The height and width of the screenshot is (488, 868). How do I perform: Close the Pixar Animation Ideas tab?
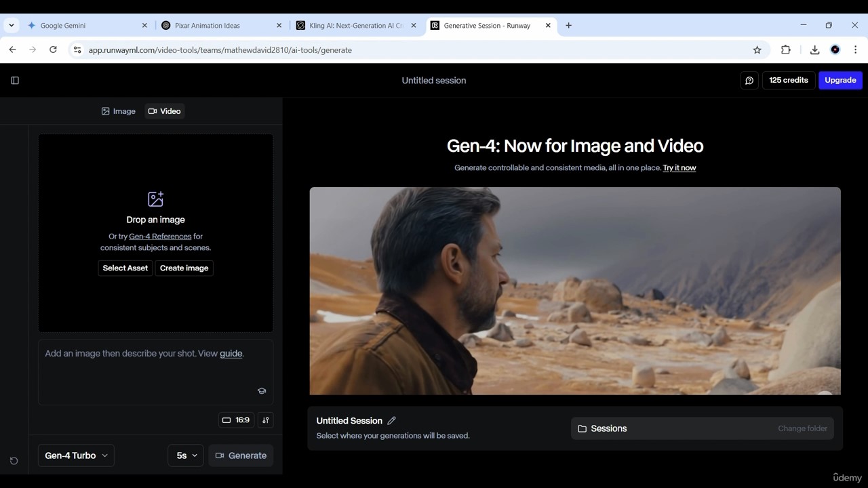click(279, 25)
